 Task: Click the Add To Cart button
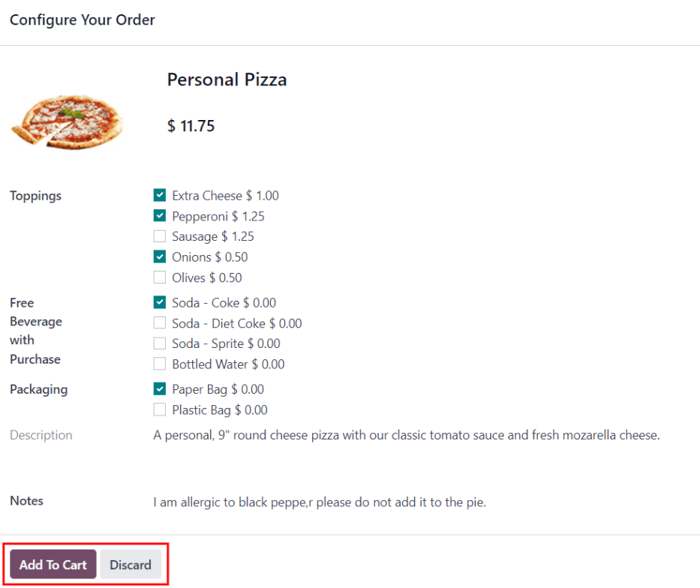point(53,564)
